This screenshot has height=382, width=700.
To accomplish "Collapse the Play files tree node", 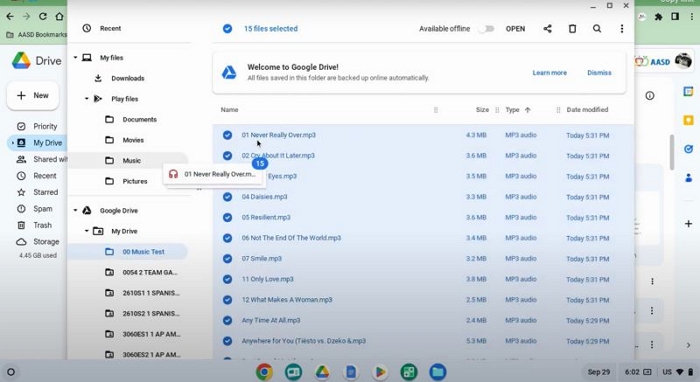I will coord(87,99).
